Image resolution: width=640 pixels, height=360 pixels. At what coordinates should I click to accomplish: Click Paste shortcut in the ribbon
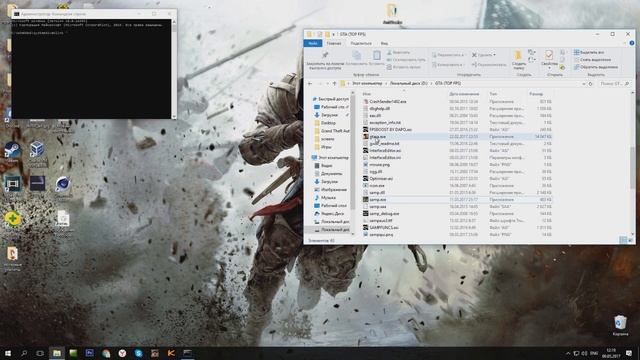click(x=403, y=67)
